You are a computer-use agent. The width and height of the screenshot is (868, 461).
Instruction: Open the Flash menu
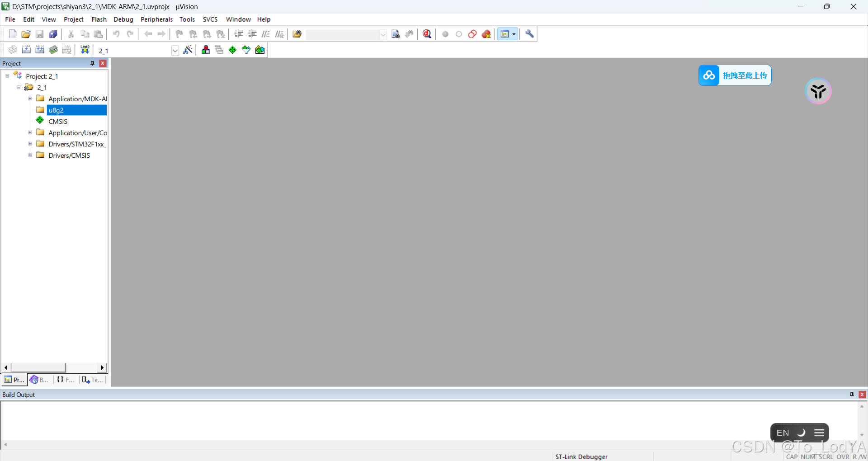pos(99,19)
